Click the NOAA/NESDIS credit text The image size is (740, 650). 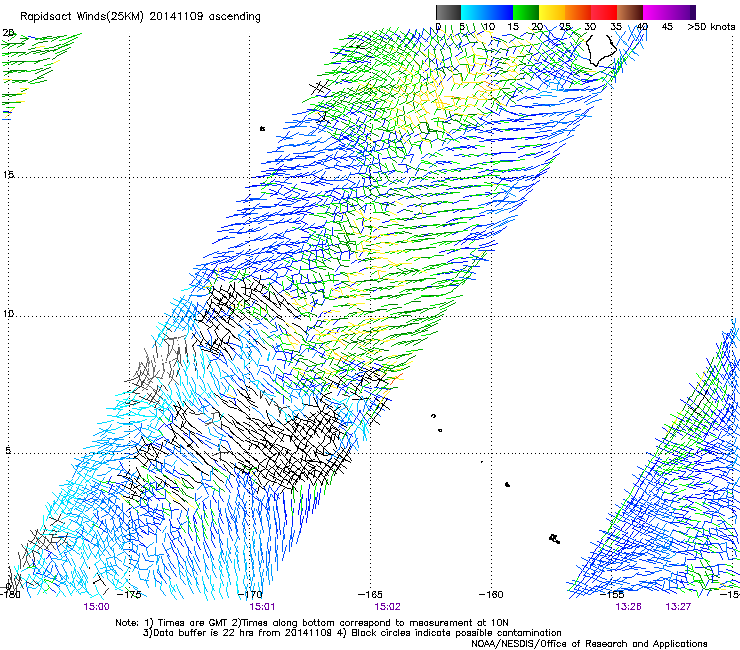589,644
